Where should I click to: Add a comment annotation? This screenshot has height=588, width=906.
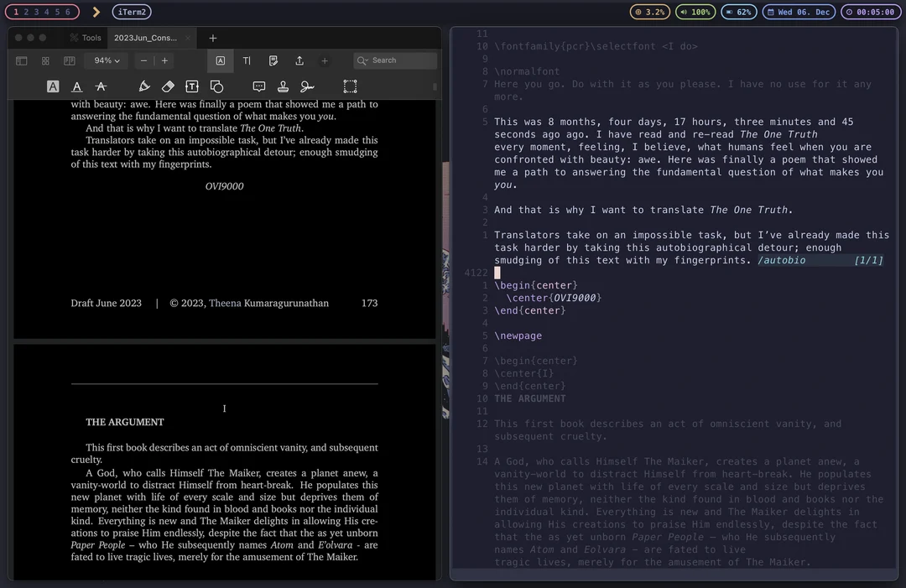pos(259,86)
